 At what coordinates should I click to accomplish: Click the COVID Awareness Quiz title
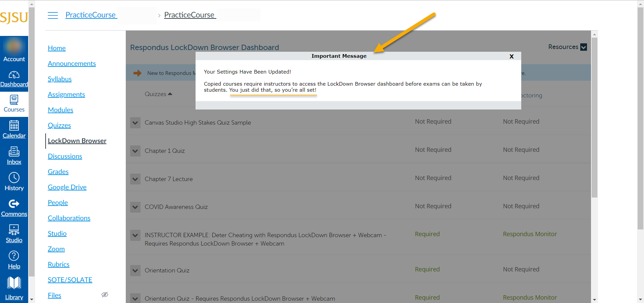pos(176,207)
